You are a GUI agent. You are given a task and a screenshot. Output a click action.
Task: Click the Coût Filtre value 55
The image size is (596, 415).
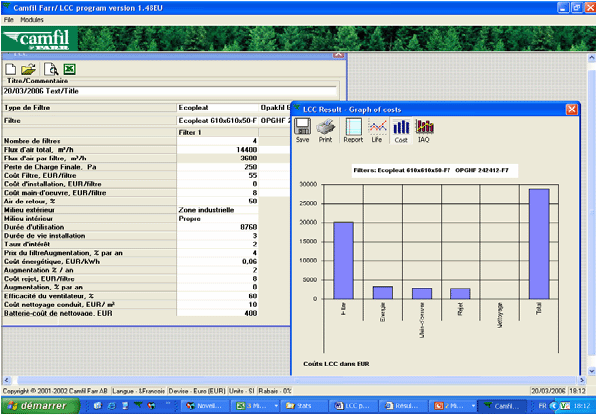pyautogui.click(x=217, y=176)
